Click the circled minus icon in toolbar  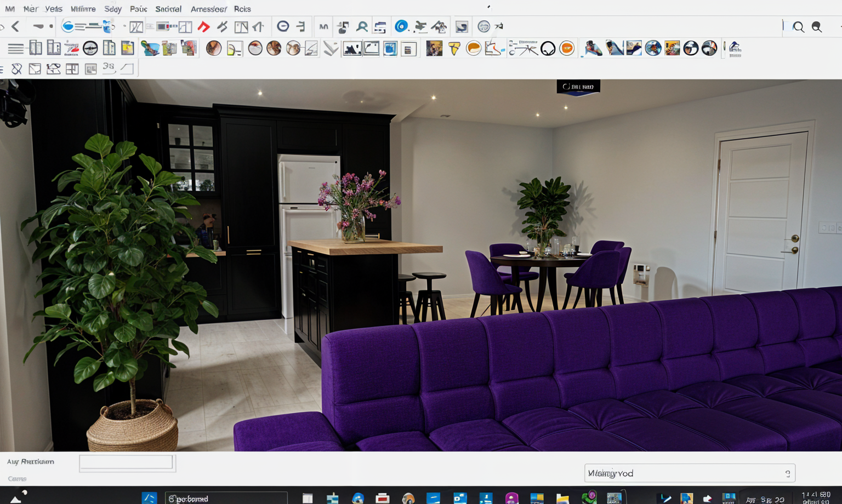[283, 26]
